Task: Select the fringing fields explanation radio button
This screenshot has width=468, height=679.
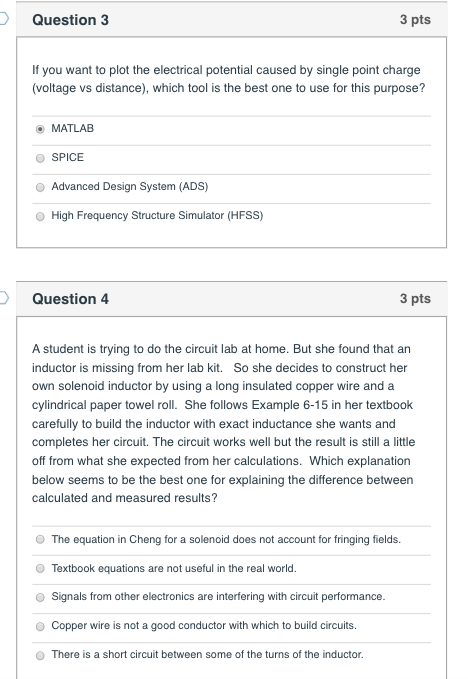Action: coord(40,539)
